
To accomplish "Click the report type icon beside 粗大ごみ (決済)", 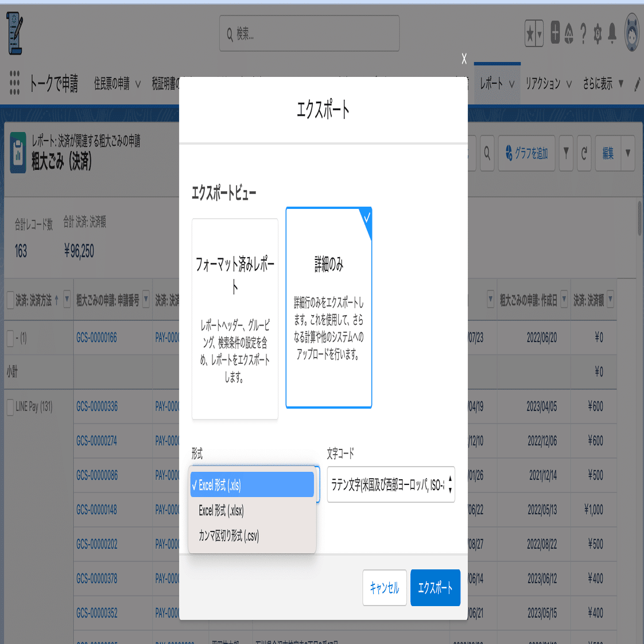I will 18,153.
